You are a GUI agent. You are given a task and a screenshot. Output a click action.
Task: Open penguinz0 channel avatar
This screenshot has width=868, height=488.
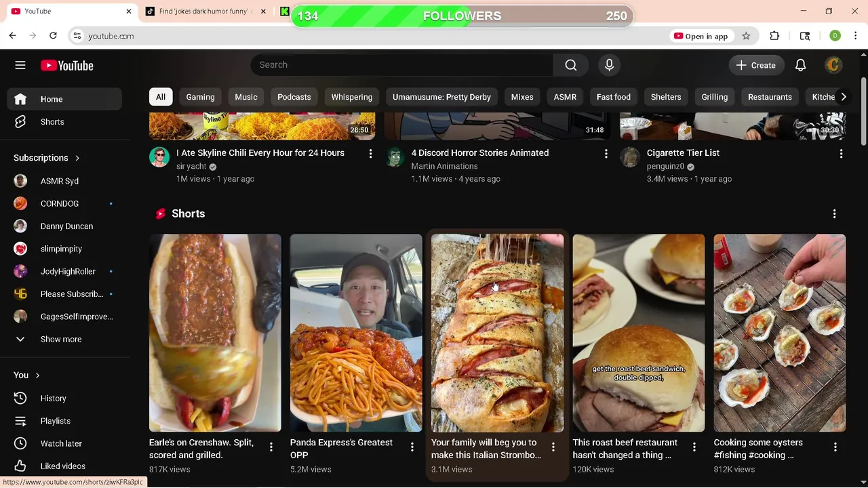(x=630, y=157)
